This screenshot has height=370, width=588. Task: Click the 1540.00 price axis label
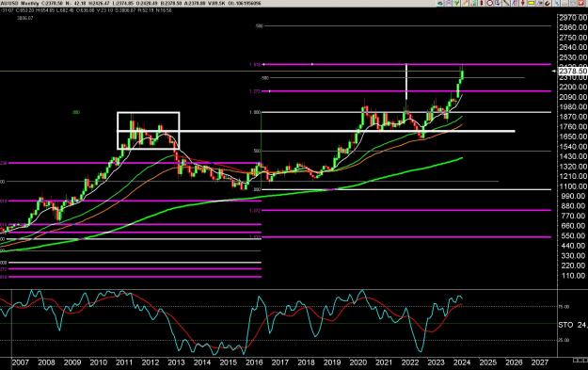[x=573, y=146]
